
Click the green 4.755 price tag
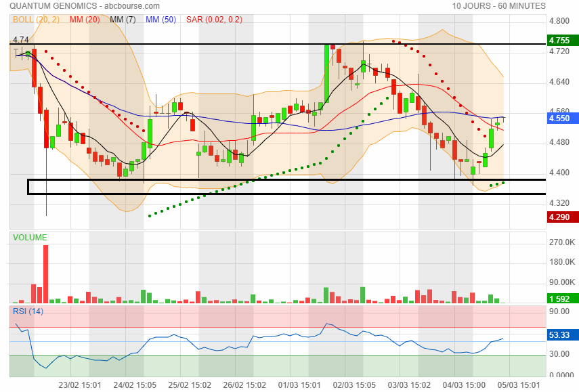(x=563, y=41)
